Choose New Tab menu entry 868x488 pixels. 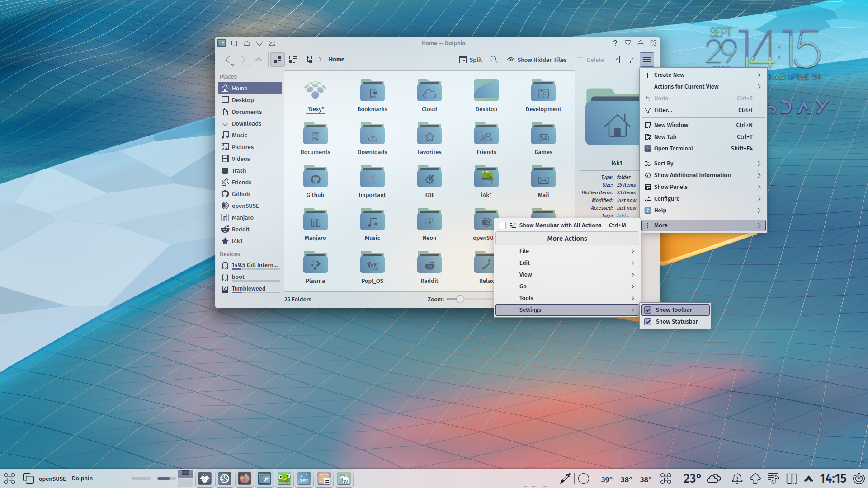click(703, 137)
